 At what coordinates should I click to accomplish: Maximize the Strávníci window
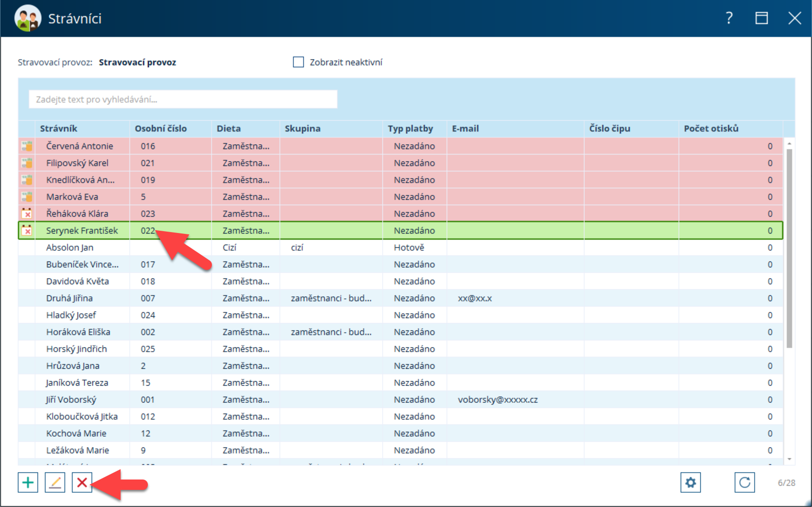[762, 18]
